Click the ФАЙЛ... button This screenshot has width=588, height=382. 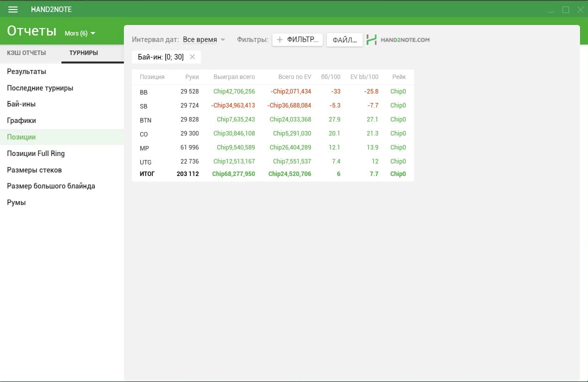coord(345,40)
